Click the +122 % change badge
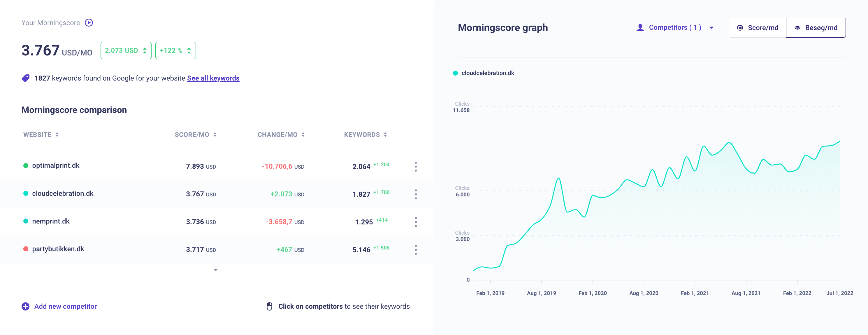This screenshot has height=335, width=868. click(x=175, y=50)
